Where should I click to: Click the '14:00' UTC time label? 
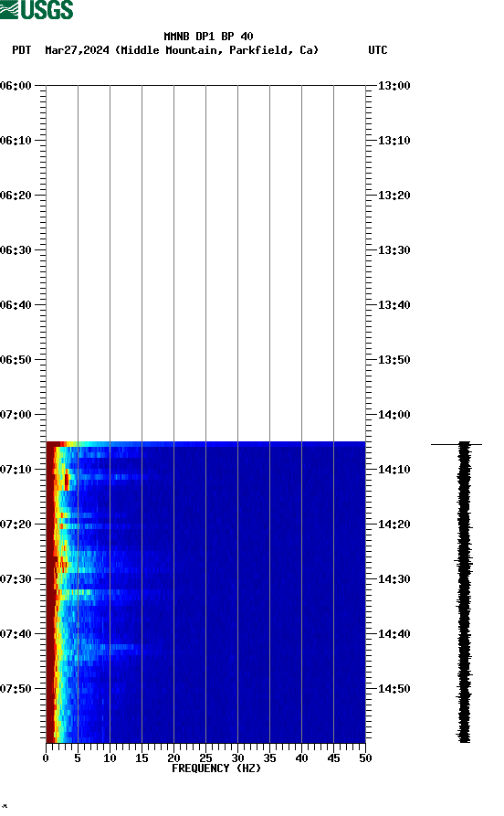coord(394,415)
